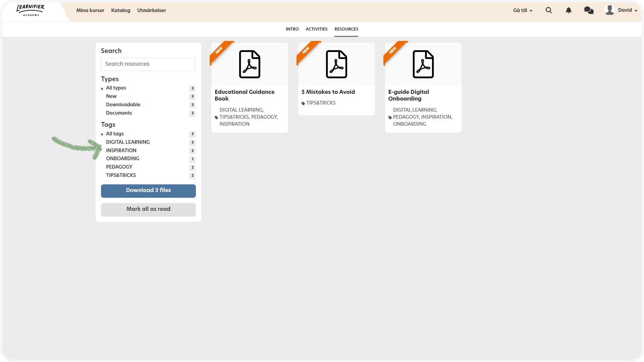Open E-guide Digital Onboarding PDF icon
644x362 pixels.
pos(423,64)
